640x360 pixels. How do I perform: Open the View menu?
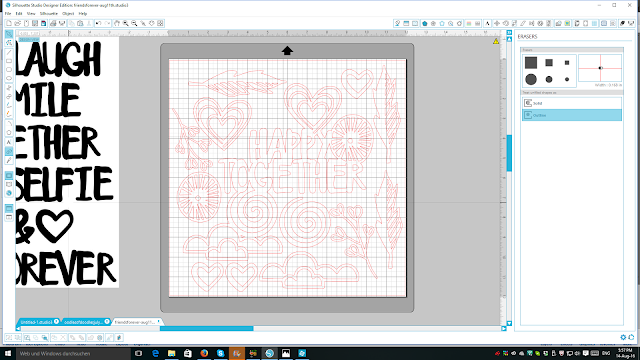[31, 13]
